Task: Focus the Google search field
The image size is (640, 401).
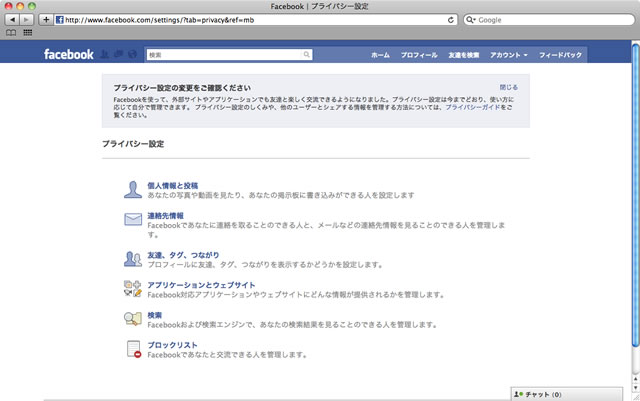Action: [549, 20]
